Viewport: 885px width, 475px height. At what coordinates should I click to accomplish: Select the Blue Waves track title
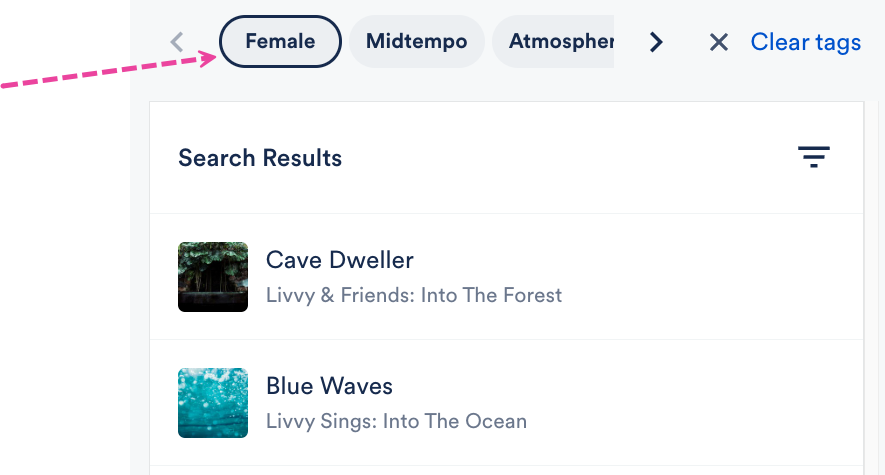click(329, 386)
